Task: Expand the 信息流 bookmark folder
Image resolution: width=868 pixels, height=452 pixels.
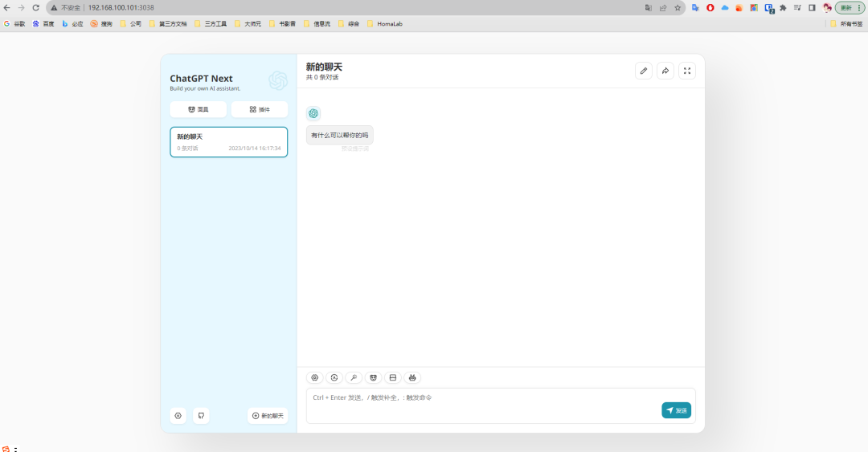Action: 317,24
